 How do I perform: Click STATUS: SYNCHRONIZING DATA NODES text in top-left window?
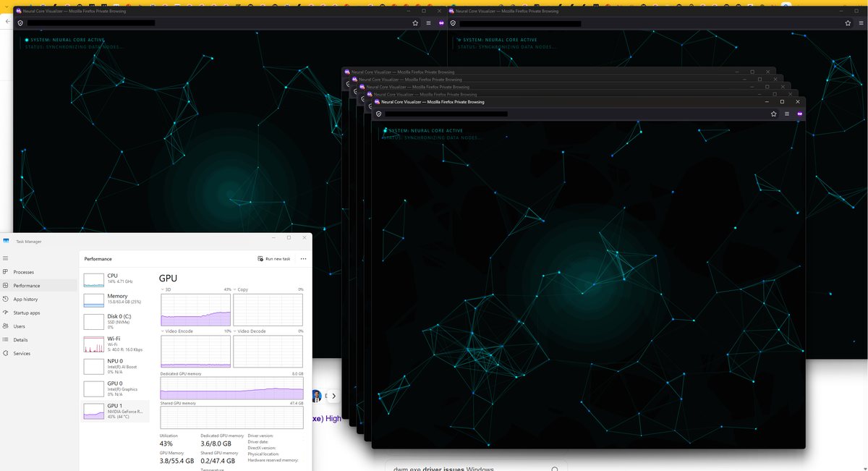(x=73, y=46)
